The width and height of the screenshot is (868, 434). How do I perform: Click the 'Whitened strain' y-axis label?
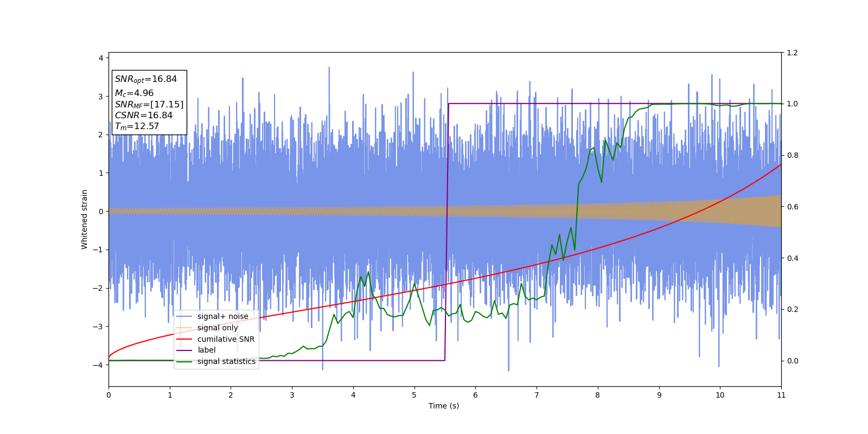(85, 219)
